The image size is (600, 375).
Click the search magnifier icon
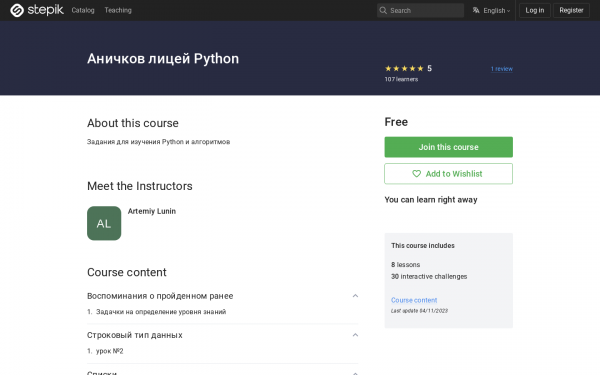(x=383, y=10)
